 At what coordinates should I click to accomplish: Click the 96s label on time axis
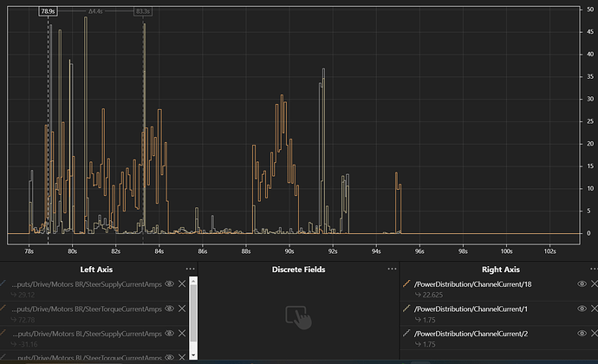click(419, 251)
